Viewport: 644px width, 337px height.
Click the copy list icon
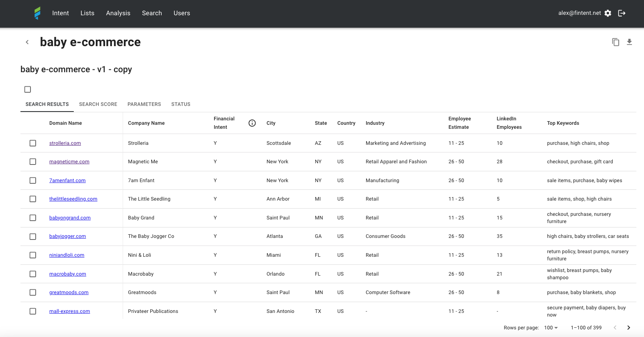click(x=616, y=42)
